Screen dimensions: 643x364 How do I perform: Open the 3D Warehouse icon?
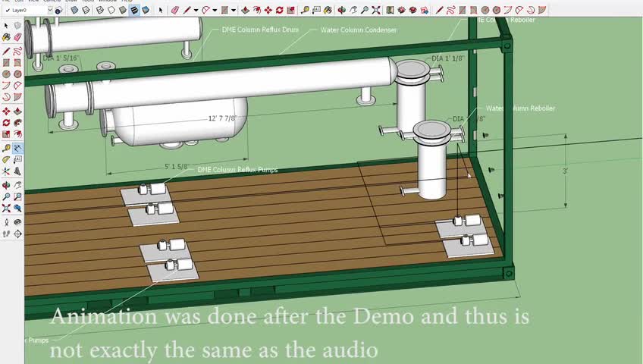[401, 11]
